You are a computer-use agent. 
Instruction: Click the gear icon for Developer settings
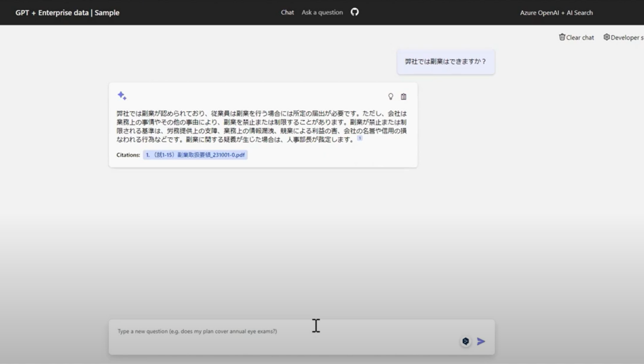click(x=606, y=37)
